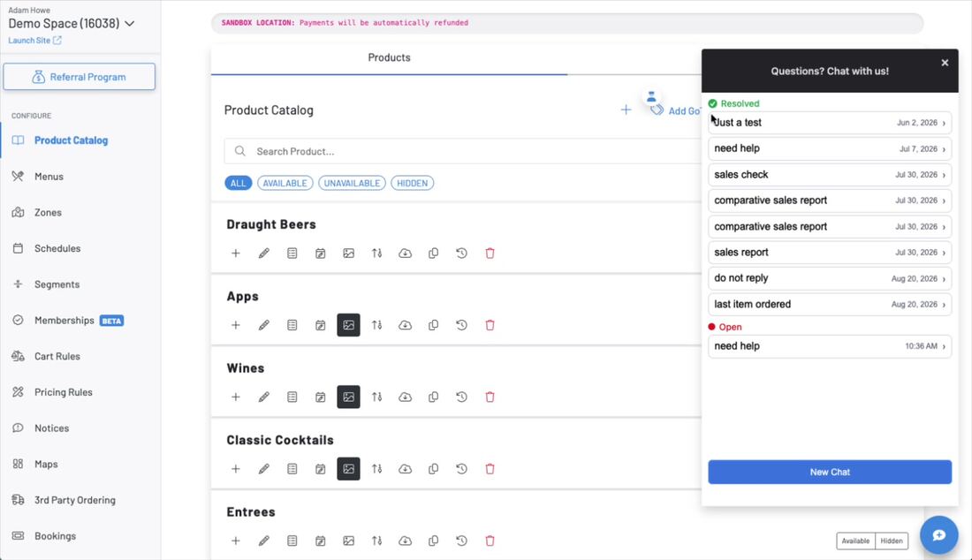Click cloud download icon for Entrees
972x560 pixels.
coord(405,541)
